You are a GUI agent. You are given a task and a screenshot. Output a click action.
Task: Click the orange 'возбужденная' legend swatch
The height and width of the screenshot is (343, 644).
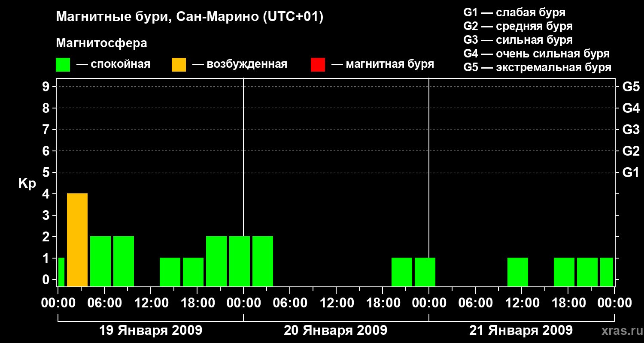click(179, 65)
